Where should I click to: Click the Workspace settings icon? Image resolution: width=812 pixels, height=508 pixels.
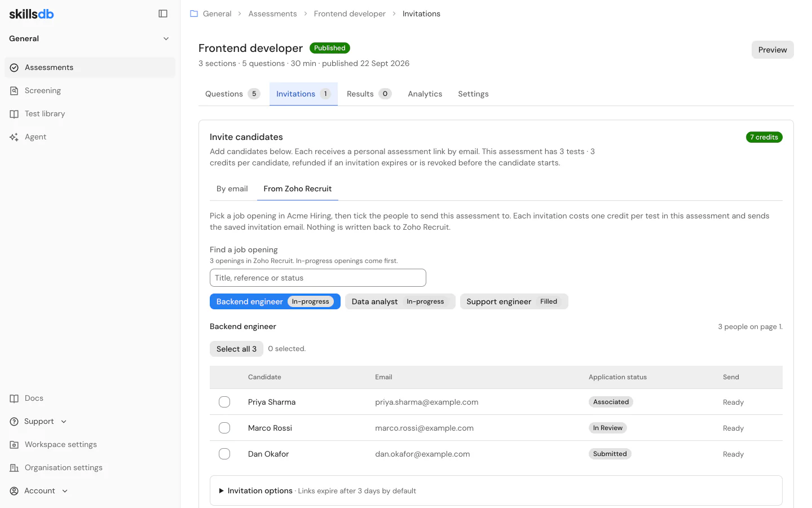coord(14,445)
